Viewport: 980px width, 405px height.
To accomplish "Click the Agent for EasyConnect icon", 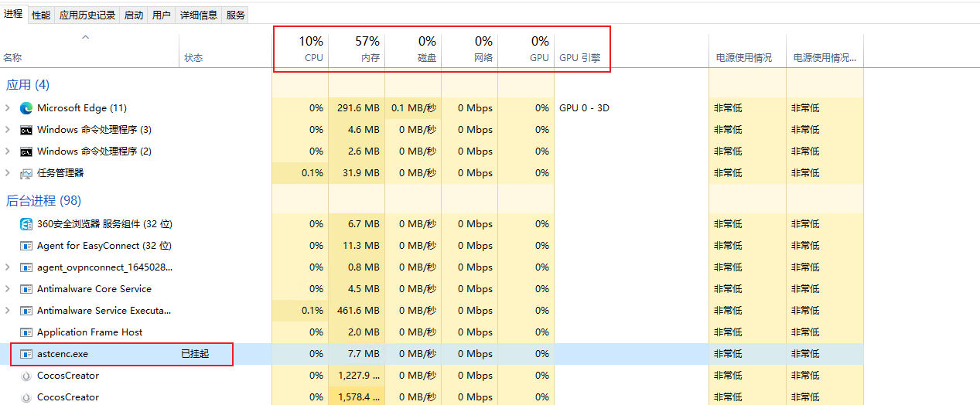I will (x=26, y=246).
